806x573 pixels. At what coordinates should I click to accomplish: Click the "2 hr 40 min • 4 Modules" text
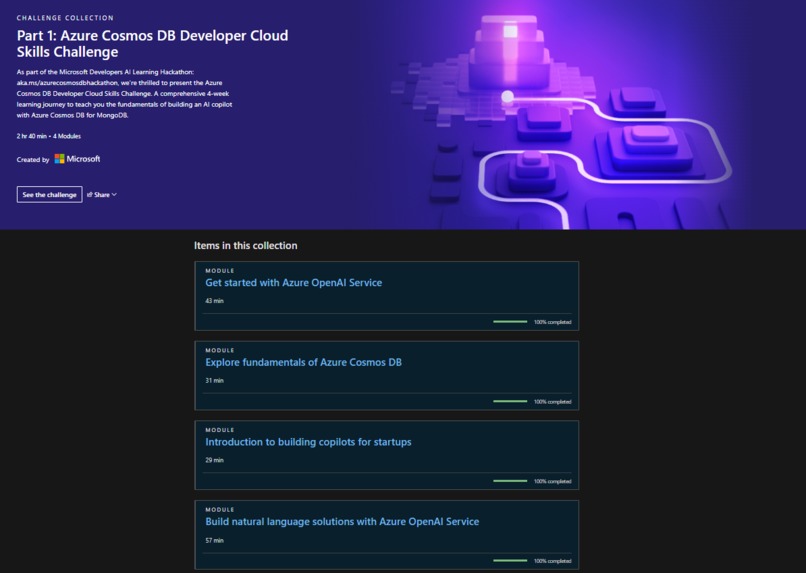pyautogui.click(x=48, y=136)
